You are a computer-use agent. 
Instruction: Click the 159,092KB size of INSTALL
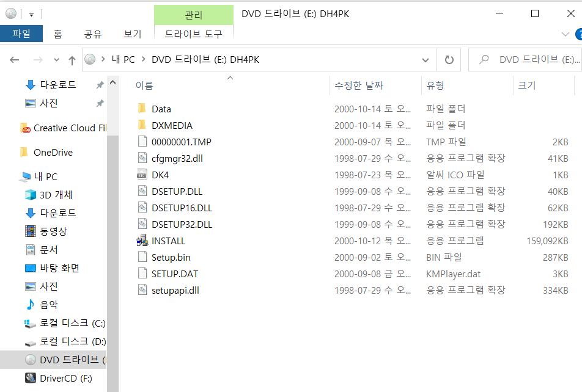click(x=547, y=241)
